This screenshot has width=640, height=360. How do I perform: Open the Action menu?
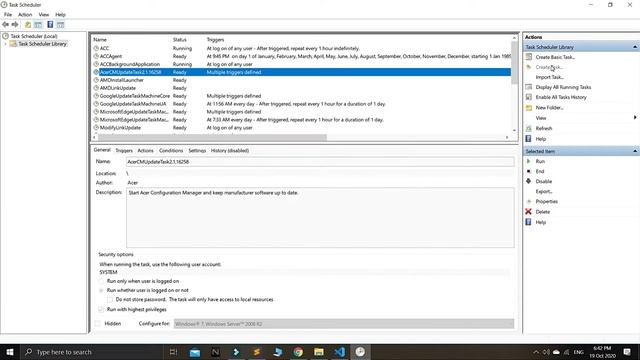tap(25, 15)
